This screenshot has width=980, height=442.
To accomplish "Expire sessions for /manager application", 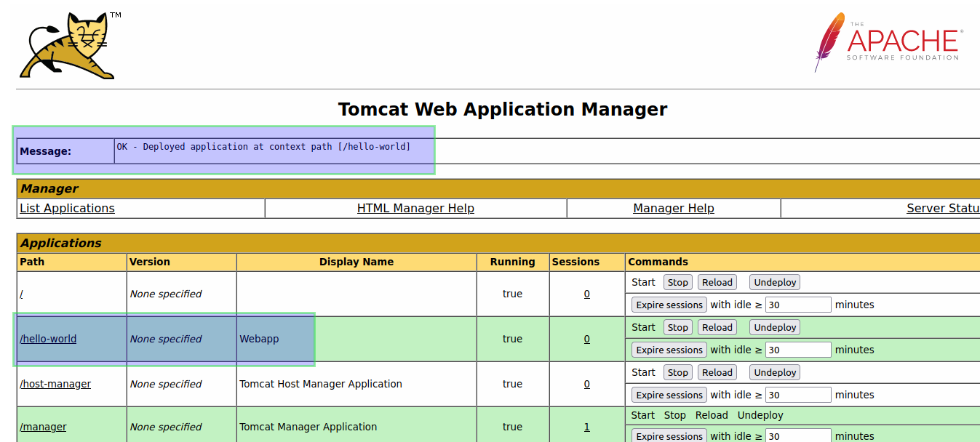I will coord(669,435).
